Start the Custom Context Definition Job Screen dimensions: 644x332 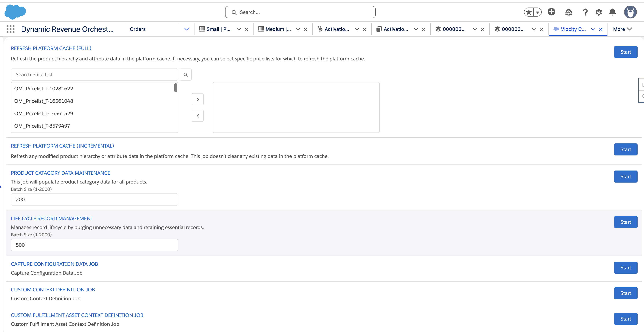[626, 293]
